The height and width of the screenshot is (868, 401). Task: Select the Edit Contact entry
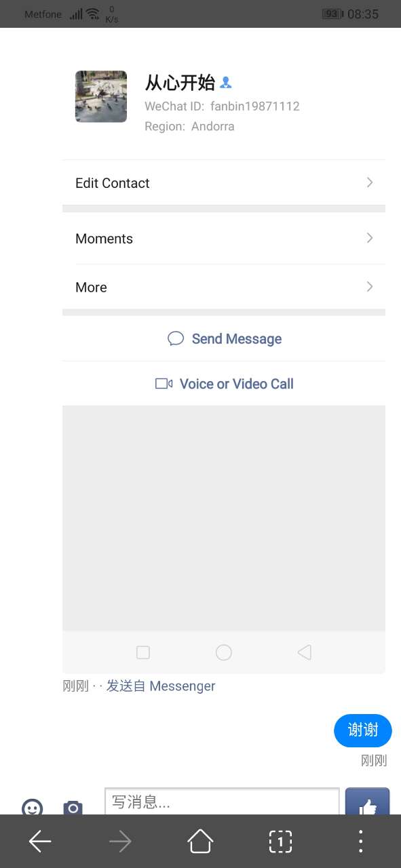(224, 183)
